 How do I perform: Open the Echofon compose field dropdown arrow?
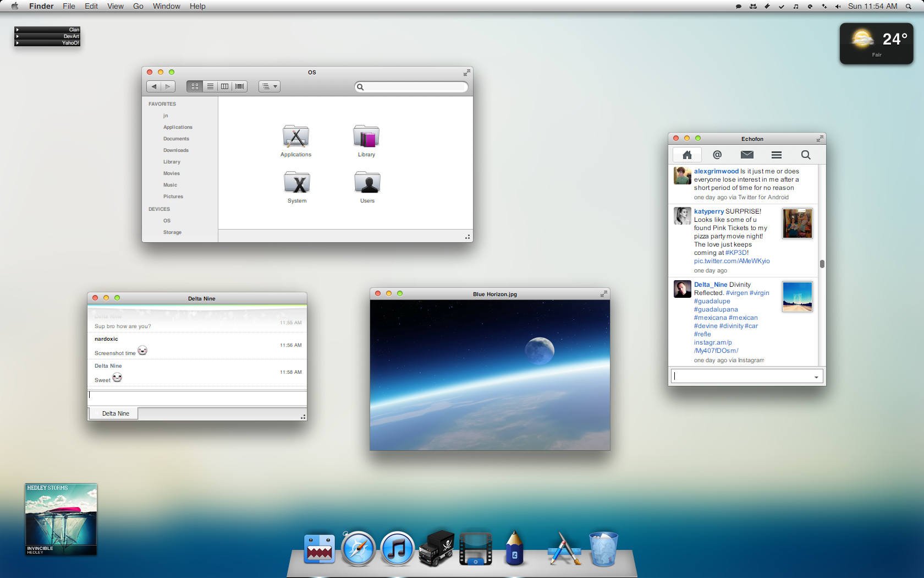pyautogui.click(x=816, y=377)
